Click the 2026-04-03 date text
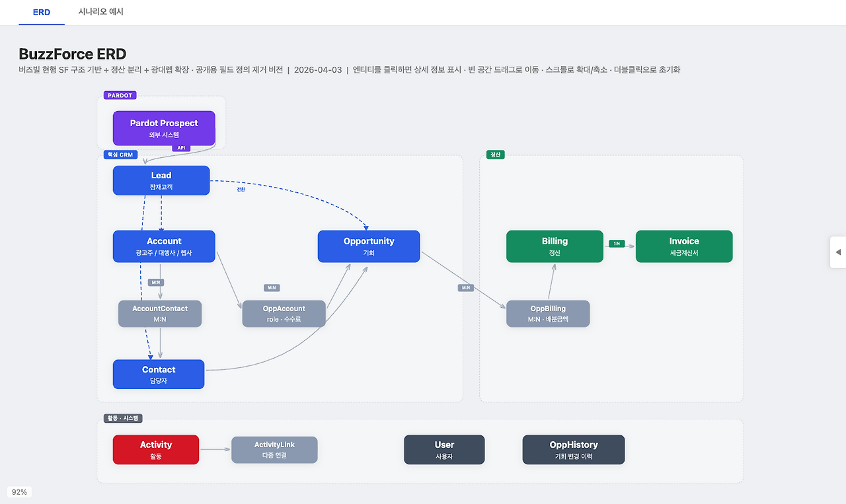Screen dimensions: 846x504 pos(318,69)
